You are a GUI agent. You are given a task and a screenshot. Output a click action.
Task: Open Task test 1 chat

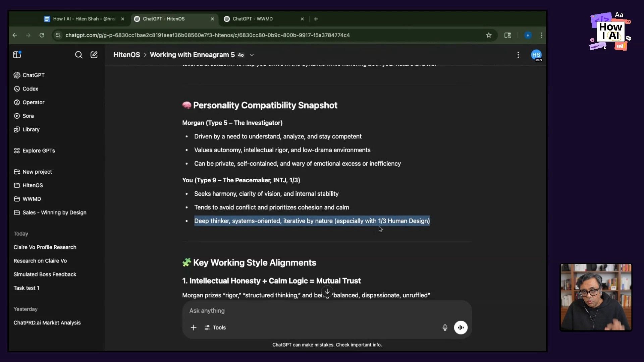pyautogui.click(x=26, y=288)
